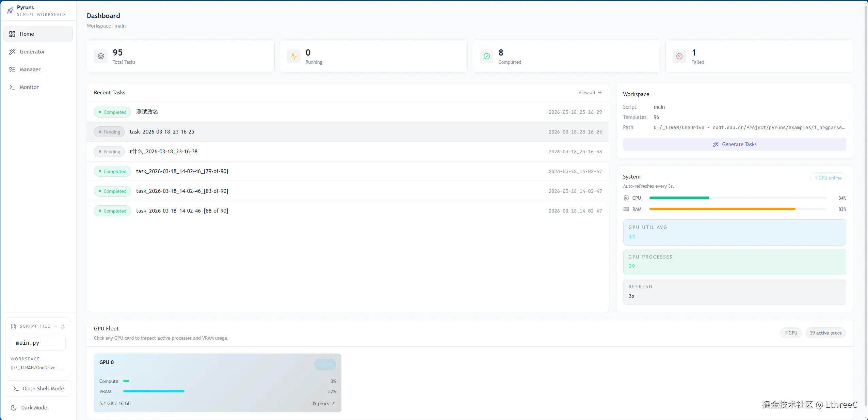Screen dimensions: 868x420
Task: Click the Completed checkmark circle icon
Action: coord(487,56)
